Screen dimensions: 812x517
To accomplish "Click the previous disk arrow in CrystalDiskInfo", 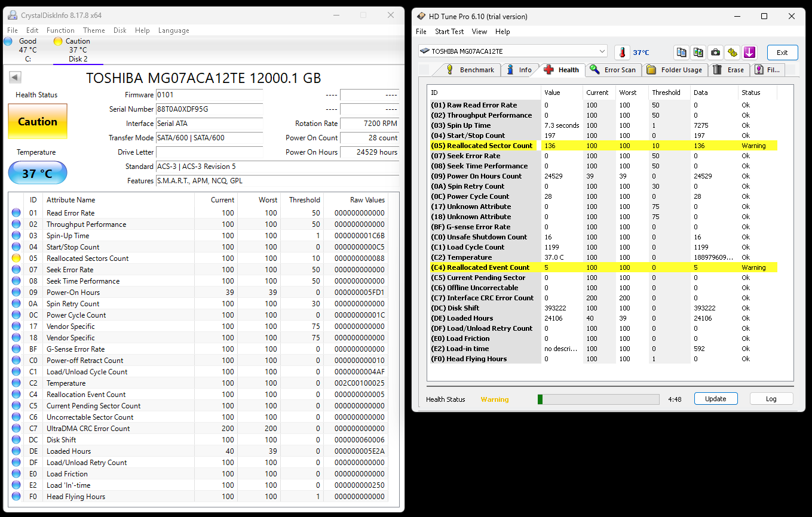I will [16, 78].
